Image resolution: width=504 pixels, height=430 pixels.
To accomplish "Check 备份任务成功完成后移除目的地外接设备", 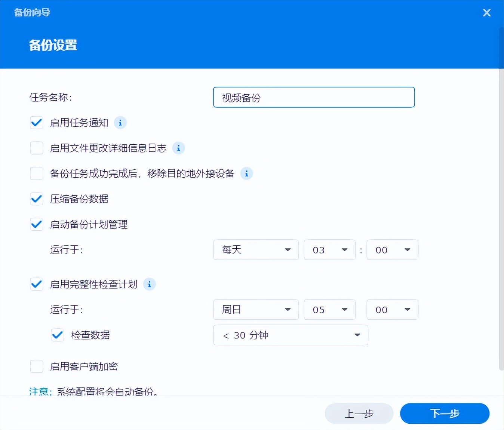I will (36, 173).
